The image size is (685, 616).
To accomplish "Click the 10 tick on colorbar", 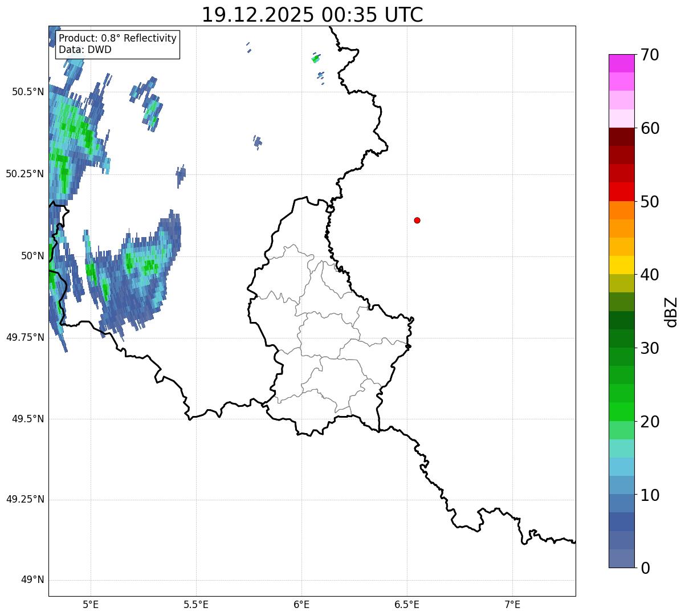I will pos(650,495).
